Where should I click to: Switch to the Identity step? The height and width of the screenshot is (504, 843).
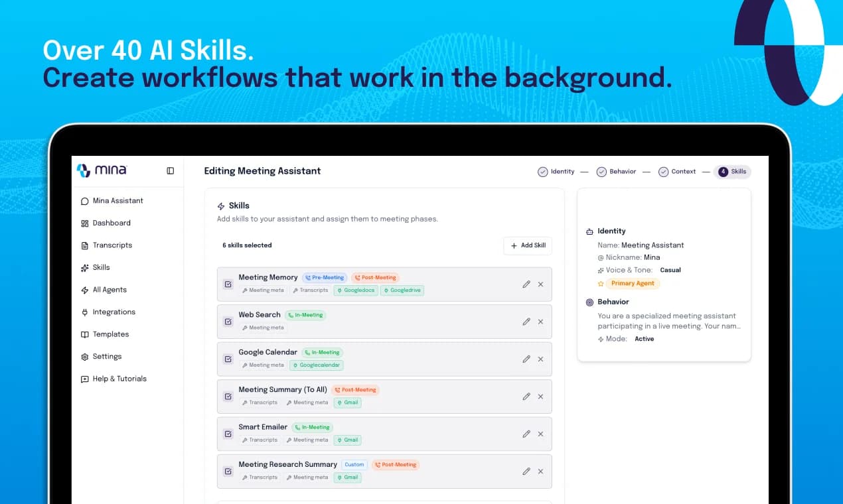coord(556,172)
